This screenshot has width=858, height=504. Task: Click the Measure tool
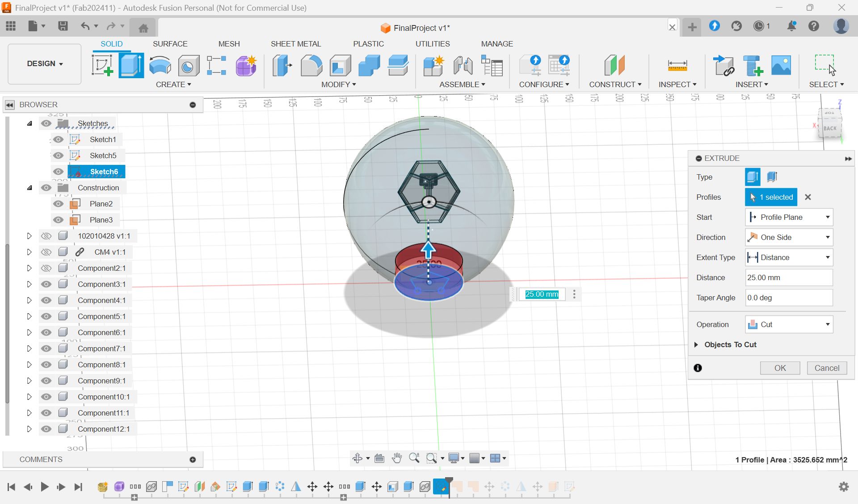coord(677,66)
